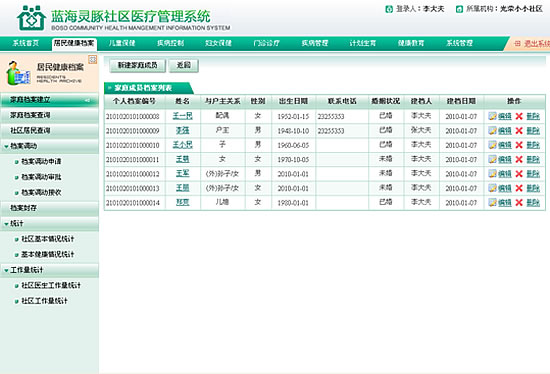
Task: Click the red X delete icon in row 2101020101000011
Action: click(519, 159)
